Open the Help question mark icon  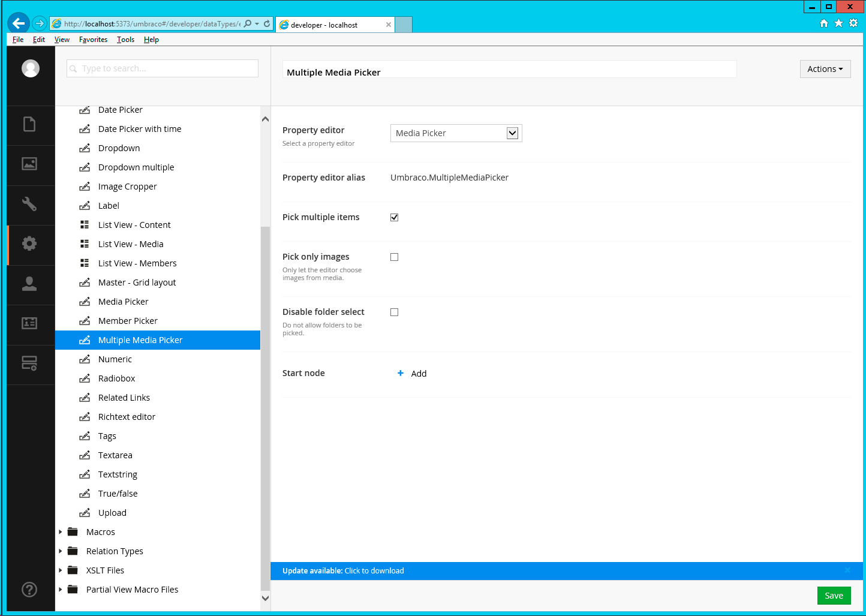(x=29, y=590)
